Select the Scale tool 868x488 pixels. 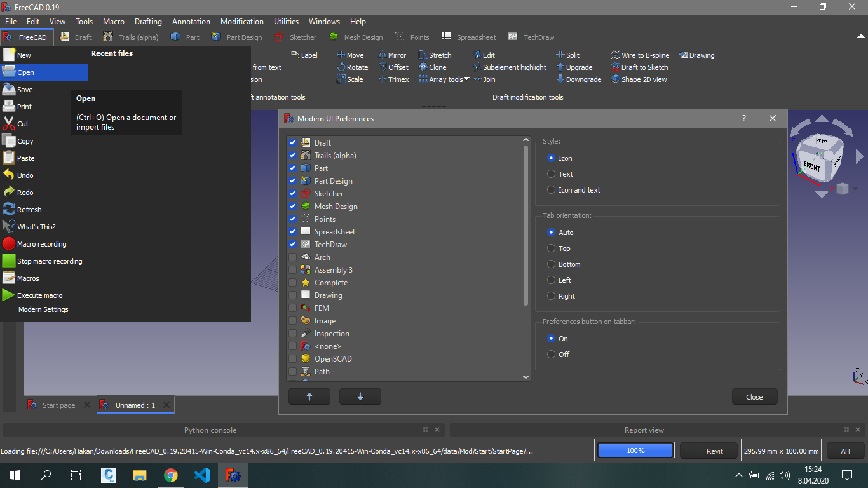(349, 79)
